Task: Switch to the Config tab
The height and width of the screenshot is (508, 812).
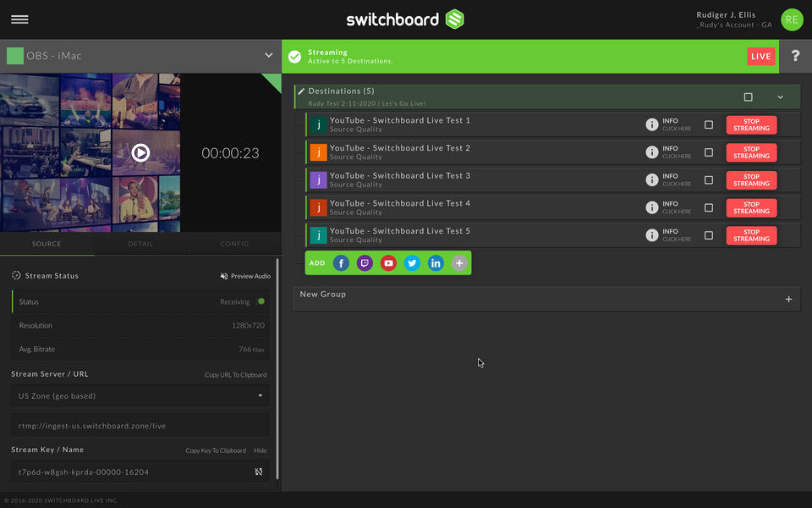Action: 234,244
